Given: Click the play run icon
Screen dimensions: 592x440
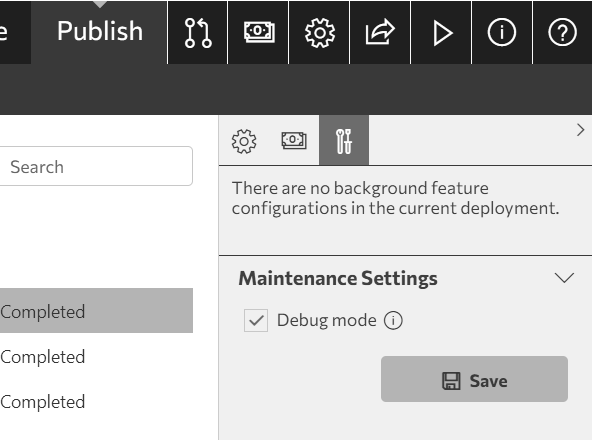Looking at the screenshot, I should click(x=441, y=33).
